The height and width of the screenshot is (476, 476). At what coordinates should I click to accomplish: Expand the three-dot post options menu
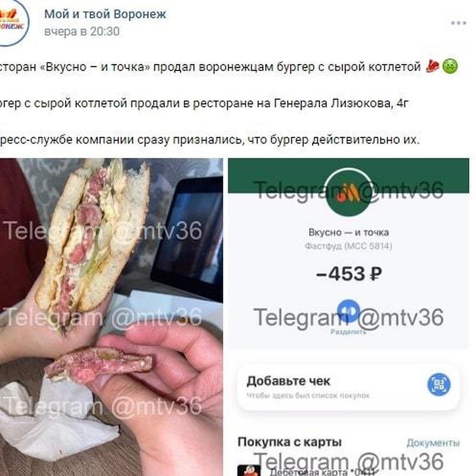click(458, 23)
